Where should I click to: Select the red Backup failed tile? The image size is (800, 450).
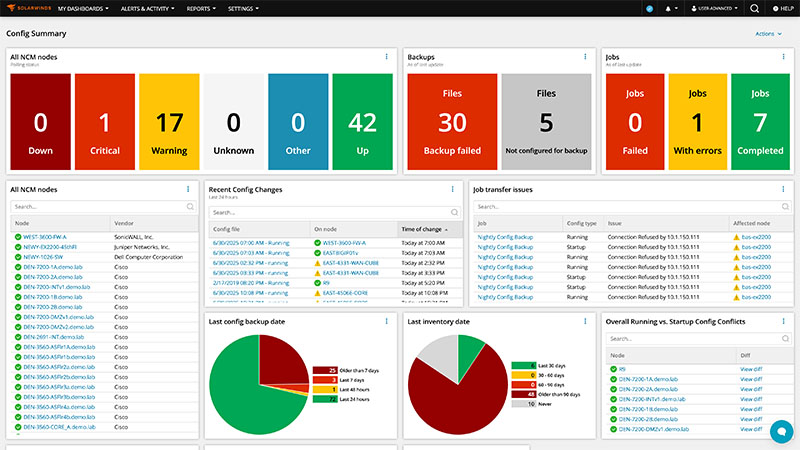(x=452, y=121)
